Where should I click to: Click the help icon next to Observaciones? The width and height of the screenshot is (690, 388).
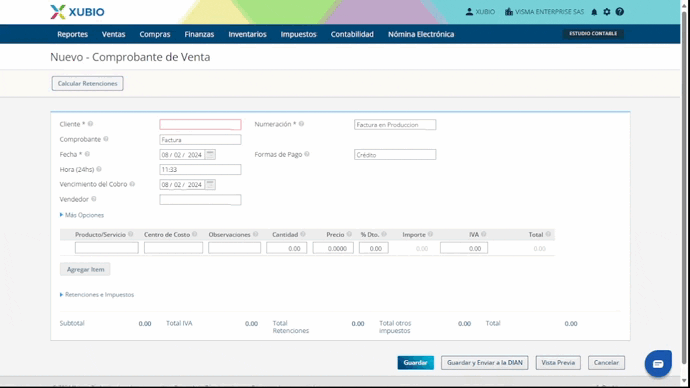tap(255, 234)
